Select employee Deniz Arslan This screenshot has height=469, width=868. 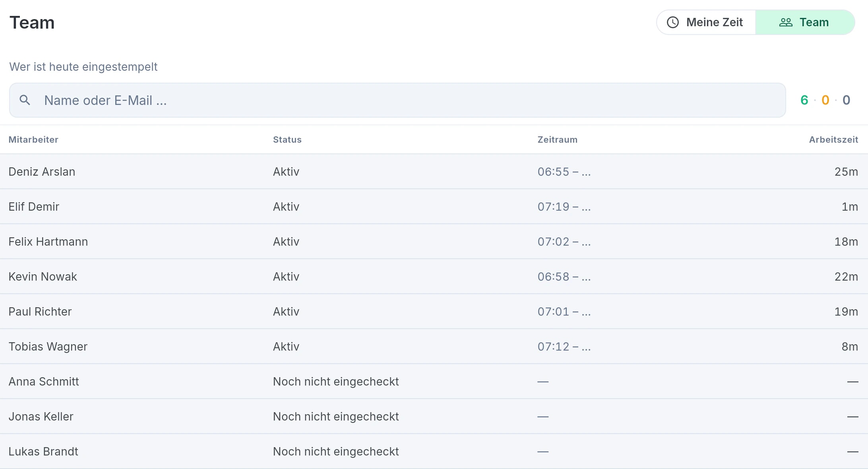42,172
